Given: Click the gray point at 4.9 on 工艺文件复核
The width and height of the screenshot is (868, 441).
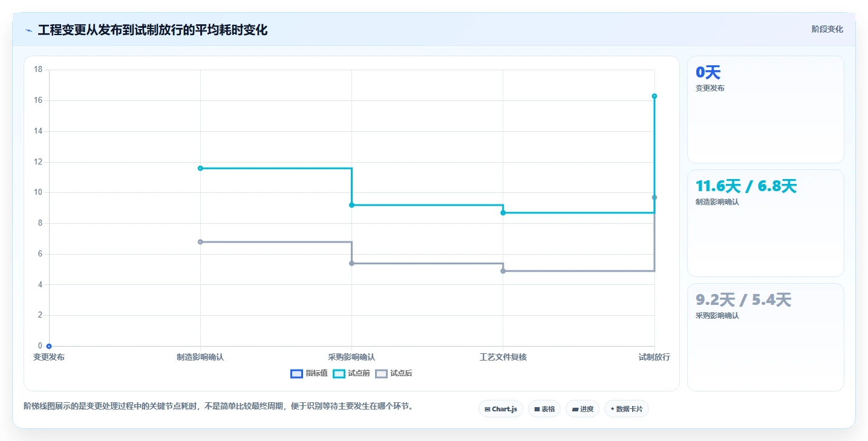Looking at the screenshot, I should tap(503, 271).
